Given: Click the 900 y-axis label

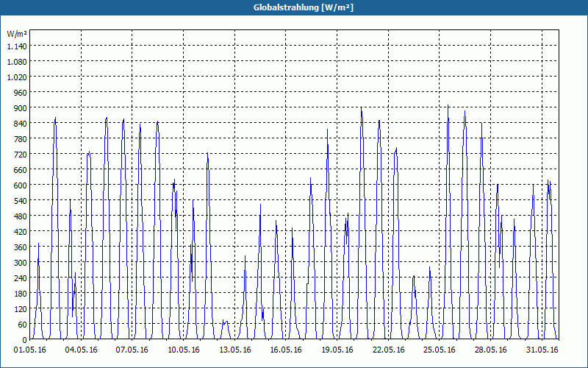Looking at the screenshot, I should 21,107.
